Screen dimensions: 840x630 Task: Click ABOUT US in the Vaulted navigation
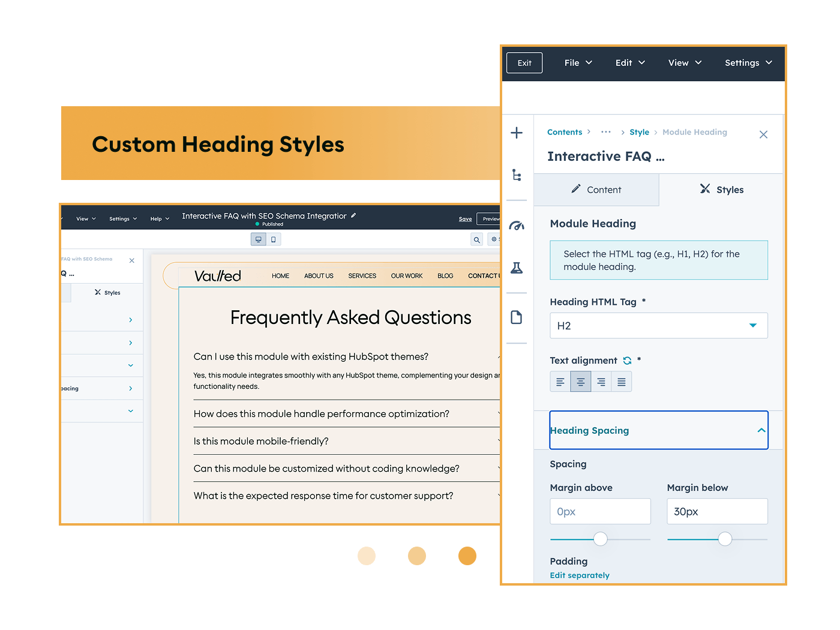pyautogui.click(x=319, y=276)
